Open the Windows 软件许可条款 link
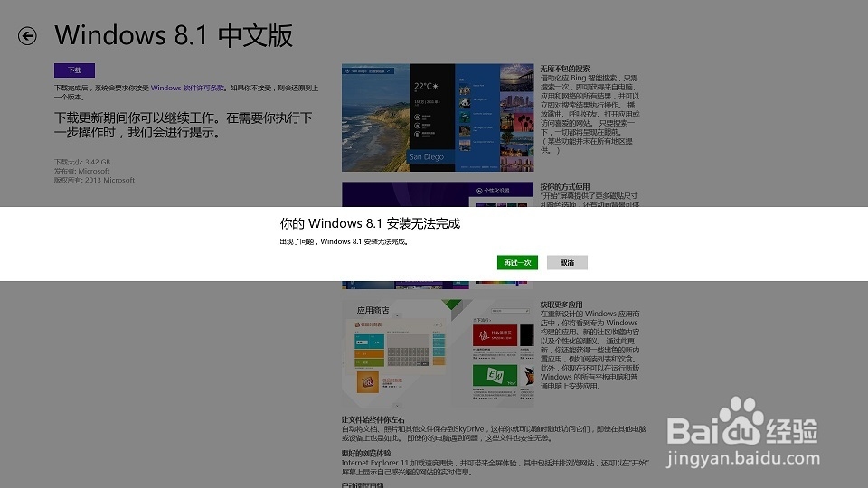 pyautogui.click(x=188, y=88)
